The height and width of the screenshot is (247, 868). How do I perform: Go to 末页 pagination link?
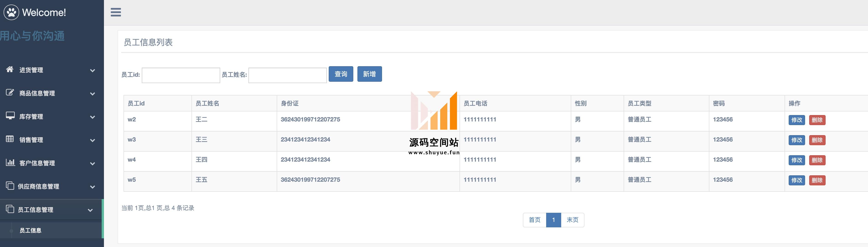(573, 220)
